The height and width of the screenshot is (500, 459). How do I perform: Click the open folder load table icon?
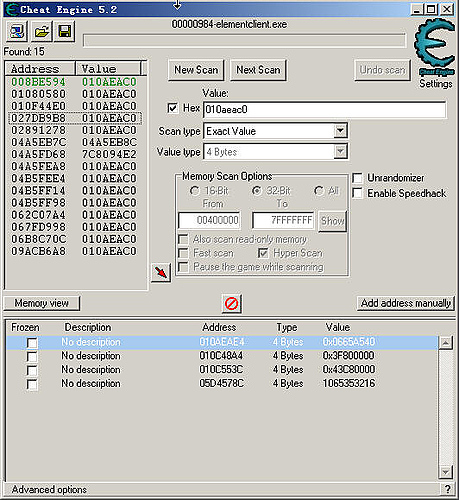(41, 31)
